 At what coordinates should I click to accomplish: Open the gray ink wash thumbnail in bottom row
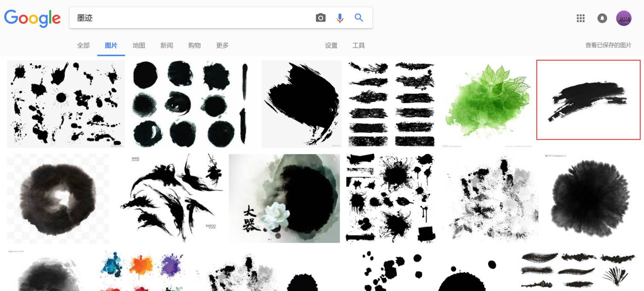pyautogui.click(x=49, y=271)
